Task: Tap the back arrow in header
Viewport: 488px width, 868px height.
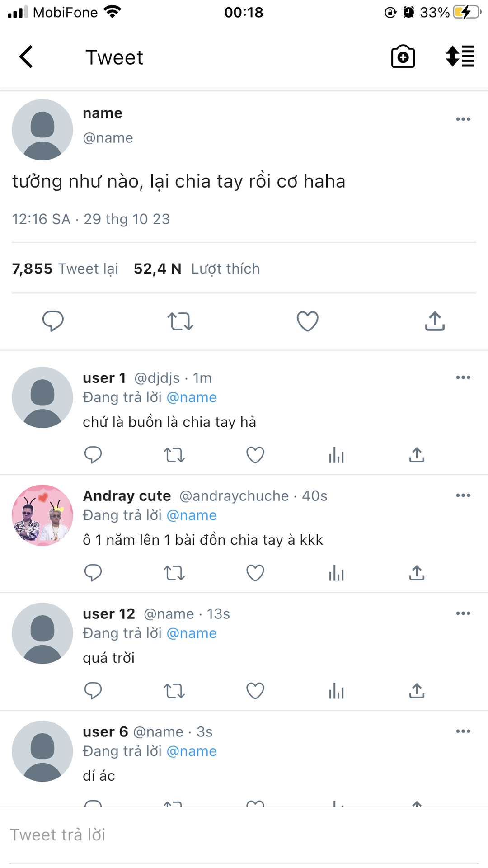Action: point(26,57)
